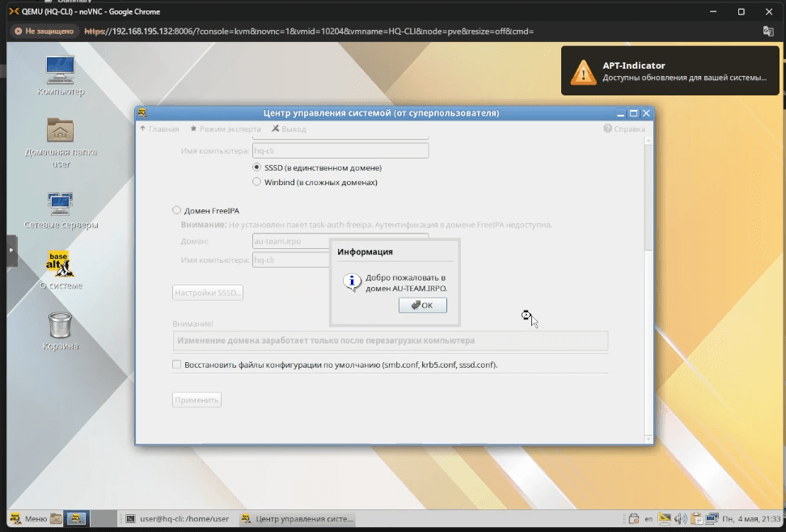This screenshot has height=532, width=786.
Task: Click the Chrome translate page icon
Action: click(768, 31)
